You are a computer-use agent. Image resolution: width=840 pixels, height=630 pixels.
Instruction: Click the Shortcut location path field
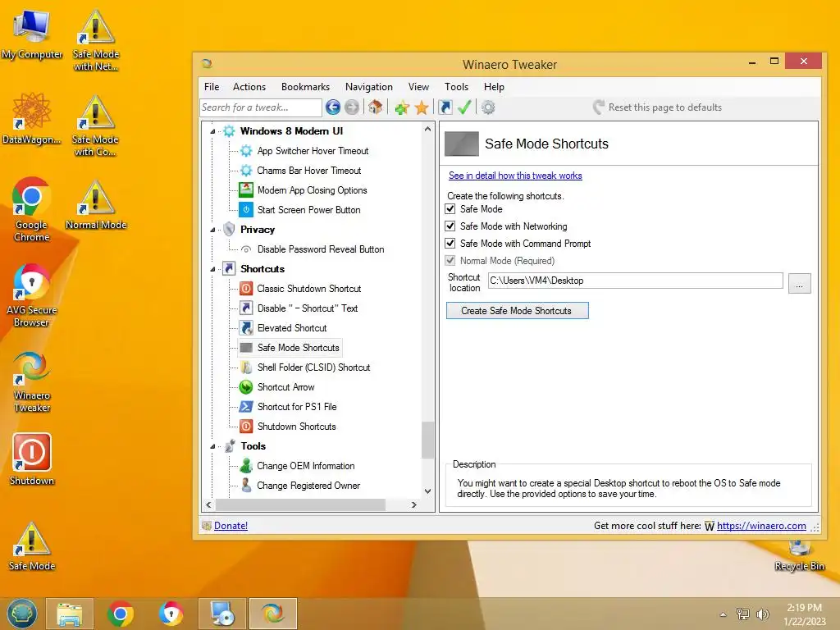point(636,281)
